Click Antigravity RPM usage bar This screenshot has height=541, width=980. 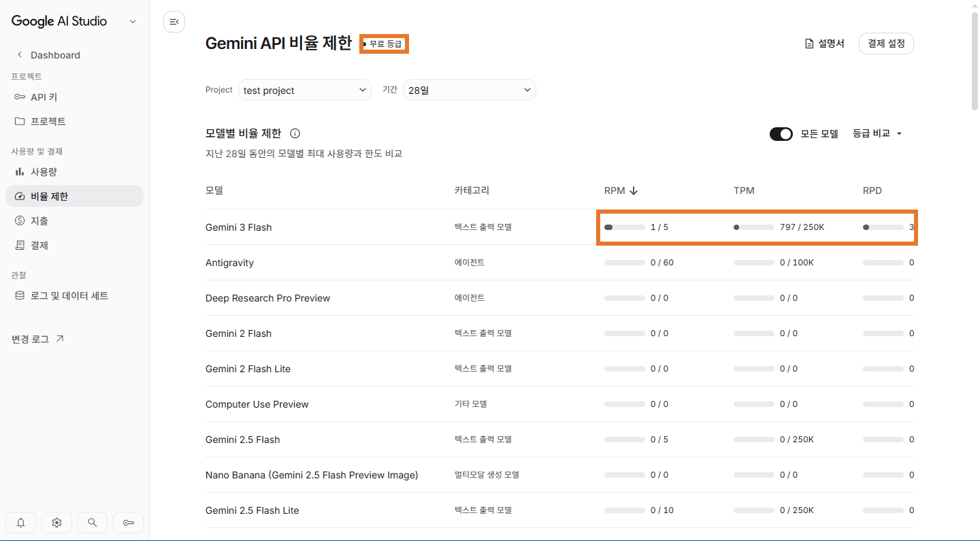coord(625,263)
